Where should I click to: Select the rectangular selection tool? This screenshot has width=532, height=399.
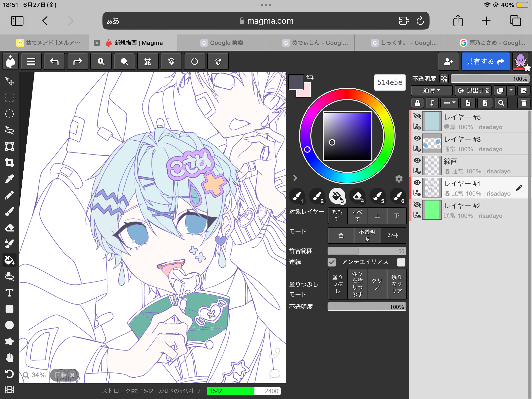(x=9, y=98)
